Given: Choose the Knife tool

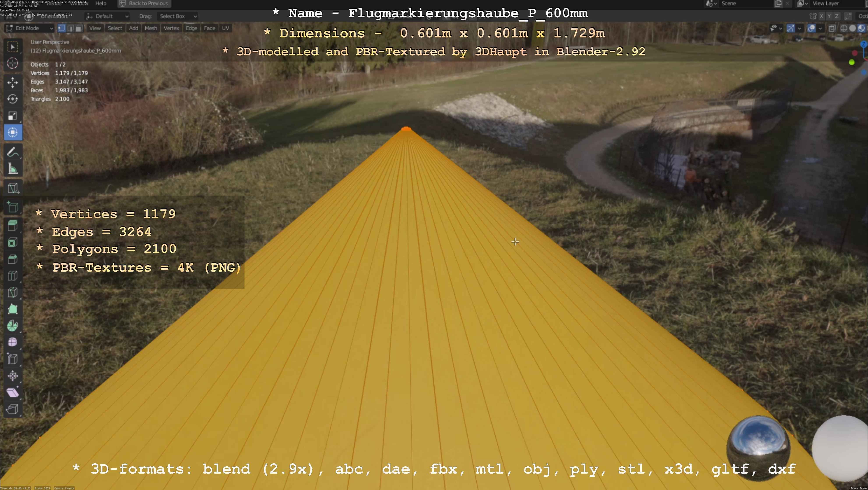Looking at the screenshot, I should [x=13, y=292].
